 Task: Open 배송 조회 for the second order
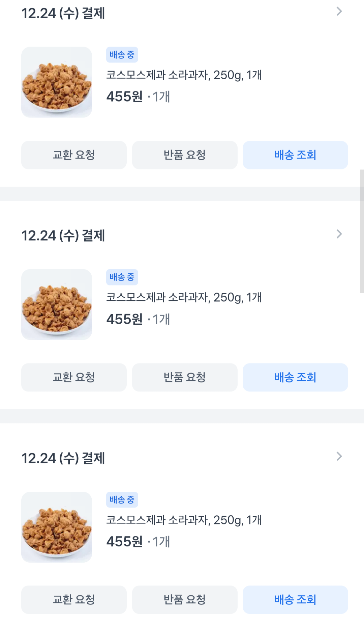point(295,377)
